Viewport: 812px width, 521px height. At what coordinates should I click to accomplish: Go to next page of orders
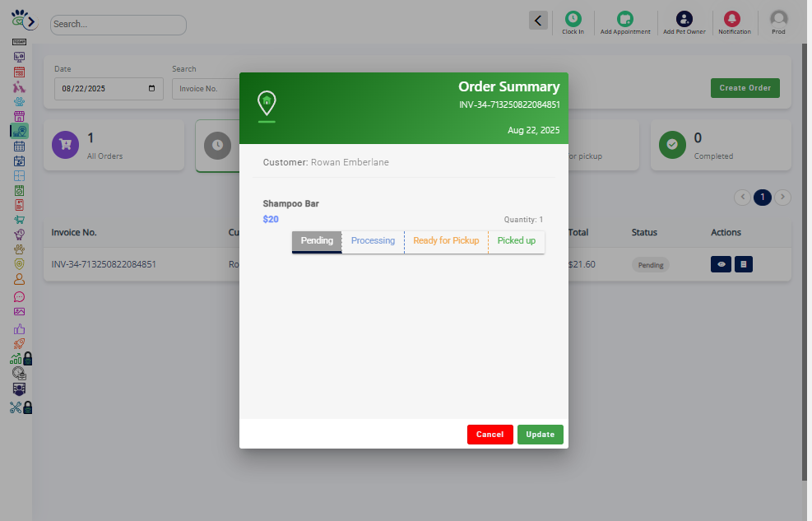[782, 197]
